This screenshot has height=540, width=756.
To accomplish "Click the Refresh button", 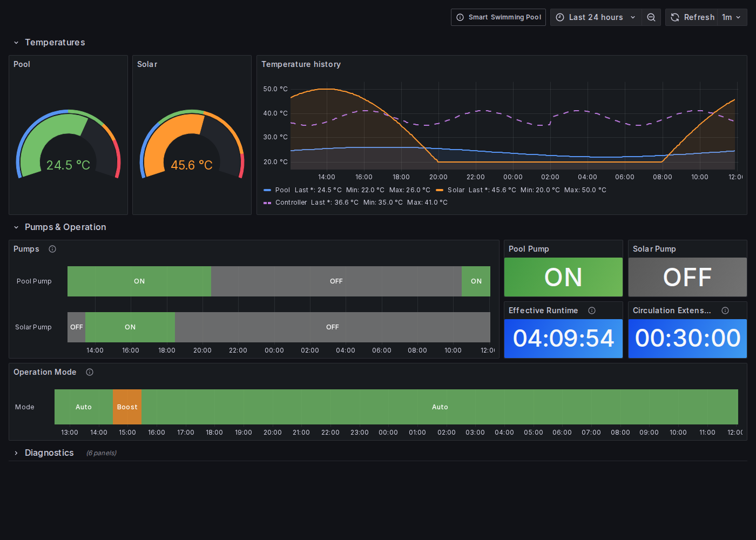I will tap(692, 17).
